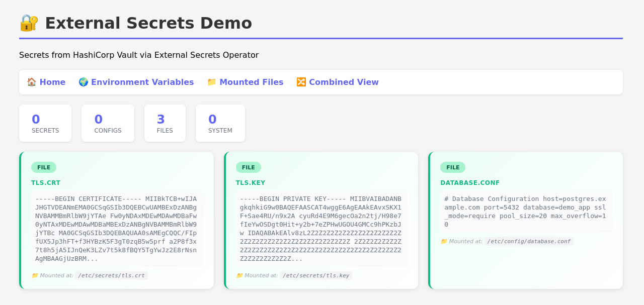
Task: Click the Files stat card showing 3
Action: pyautogui.click(x=165, y=123)
